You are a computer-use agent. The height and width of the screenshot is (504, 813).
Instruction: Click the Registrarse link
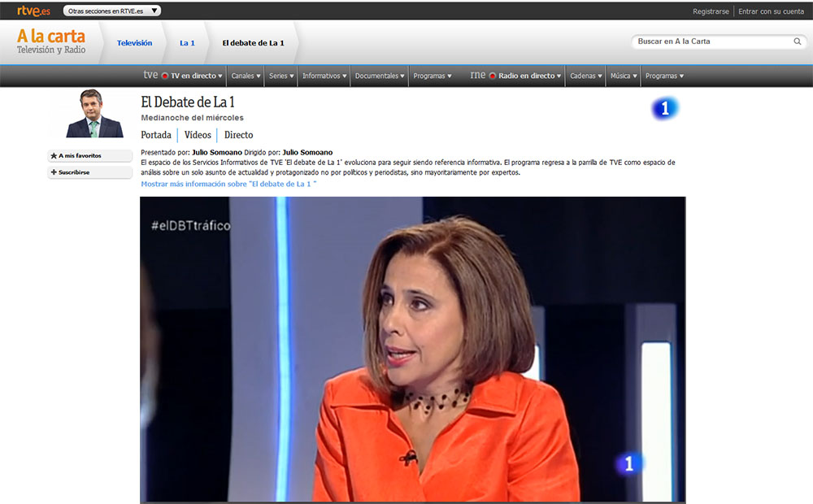pos(711,11)
